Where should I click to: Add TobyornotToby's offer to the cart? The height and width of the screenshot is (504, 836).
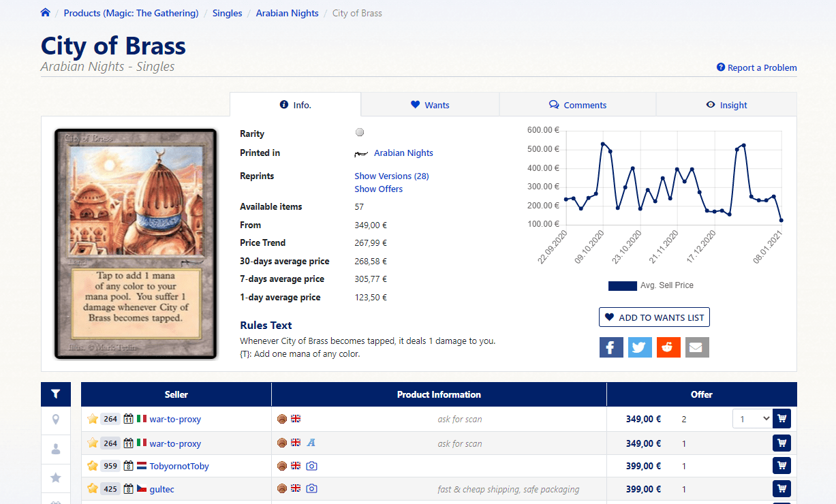point(781,466)
